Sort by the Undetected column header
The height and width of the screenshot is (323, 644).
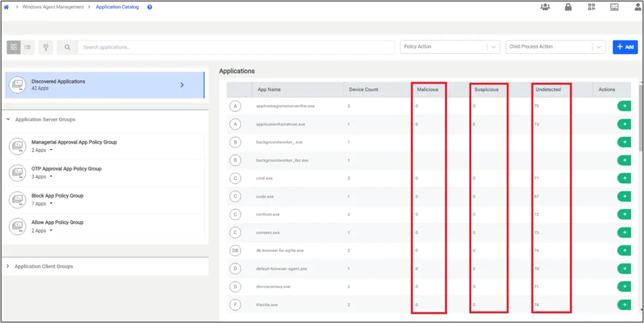(547, 90)
